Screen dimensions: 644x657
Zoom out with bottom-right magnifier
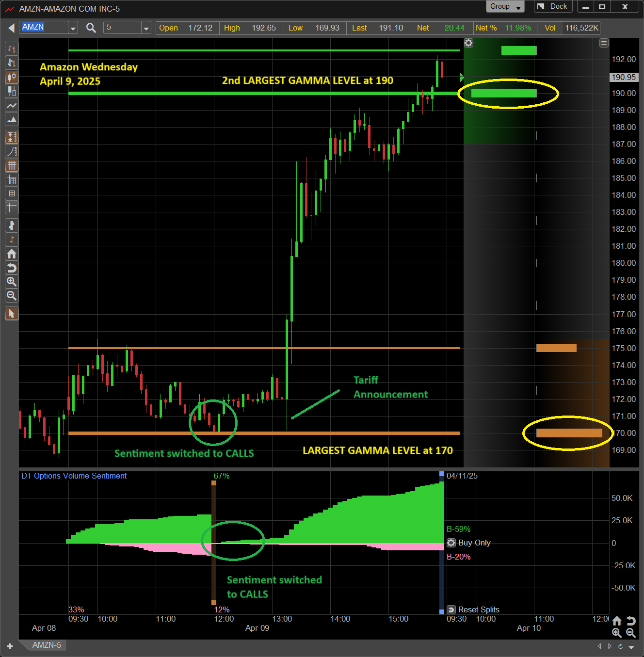pyautogui.click(x=631, y=633)
